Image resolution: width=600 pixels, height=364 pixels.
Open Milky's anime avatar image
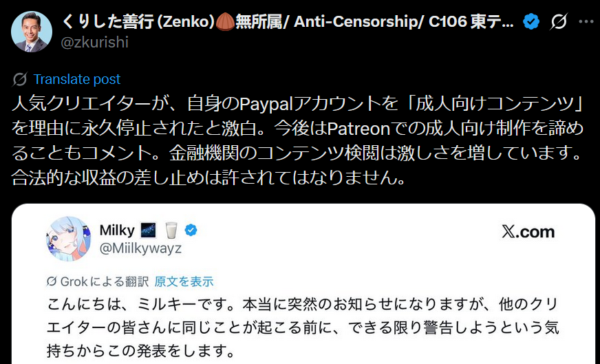pos(69,239)
